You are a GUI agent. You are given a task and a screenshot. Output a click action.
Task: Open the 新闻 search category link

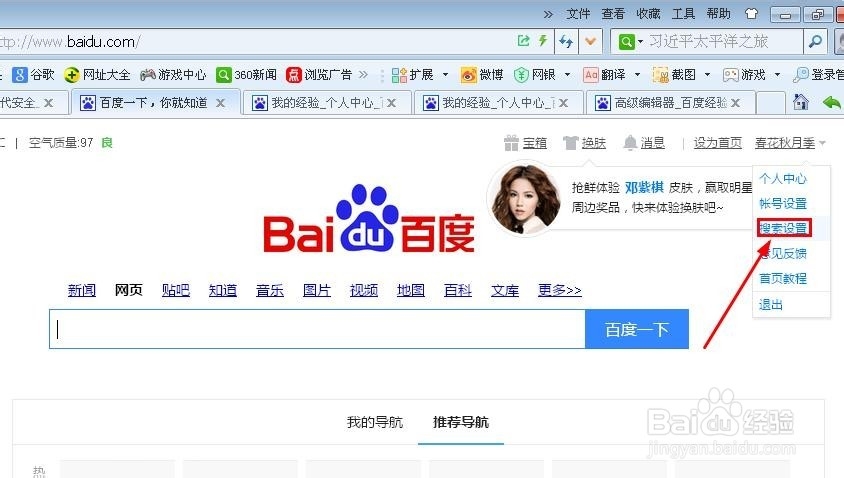pos(82,291)
